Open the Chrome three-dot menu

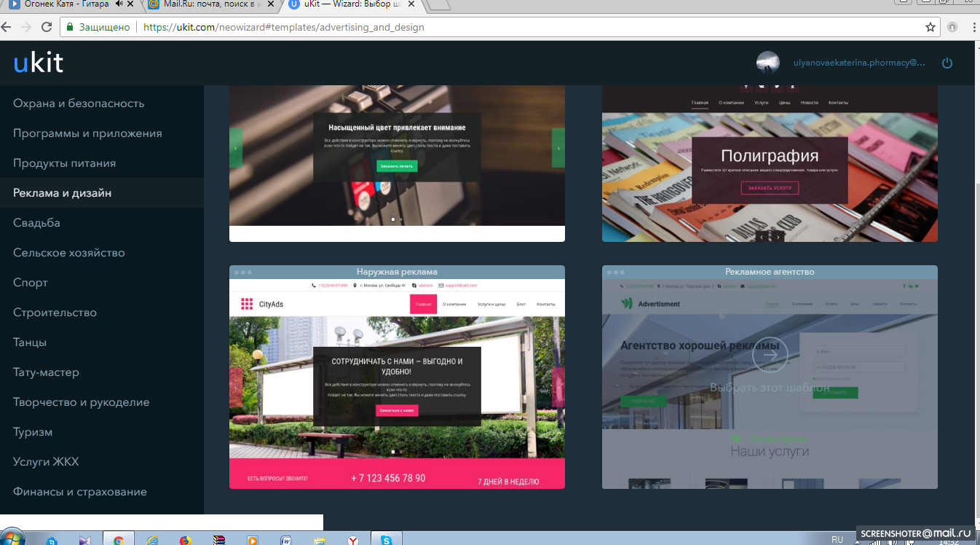973,27
